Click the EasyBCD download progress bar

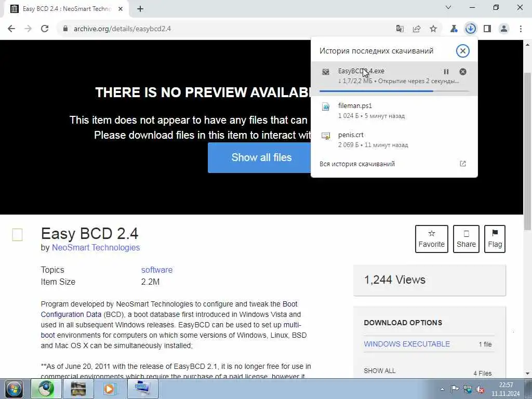click(394, 91)
